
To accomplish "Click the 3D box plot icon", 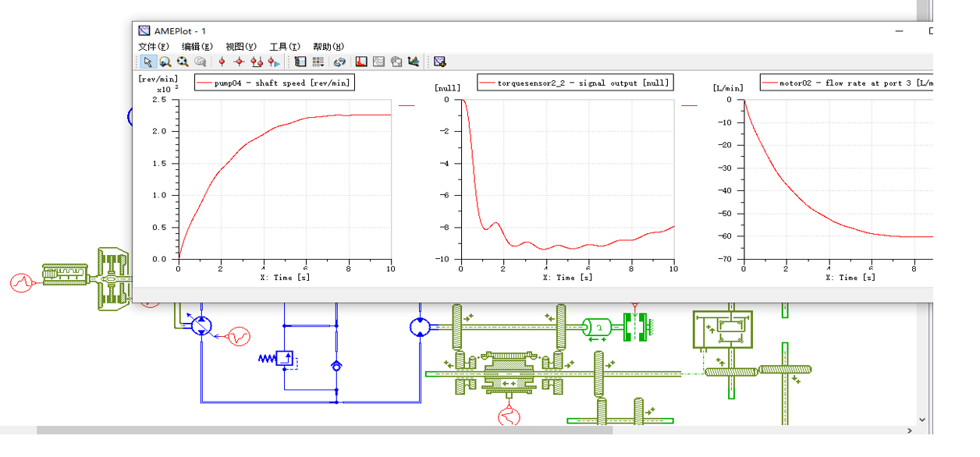I will point(396,62).
